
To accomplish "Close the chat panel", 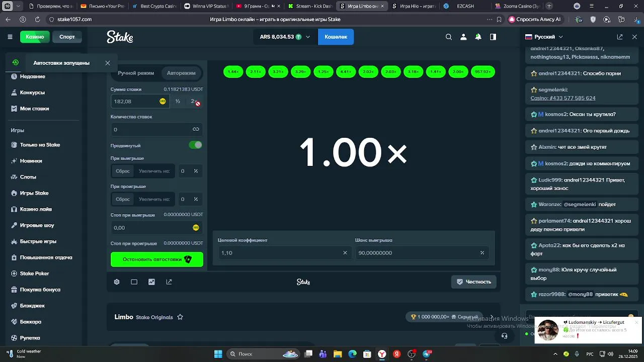I will tap(634, 37).
